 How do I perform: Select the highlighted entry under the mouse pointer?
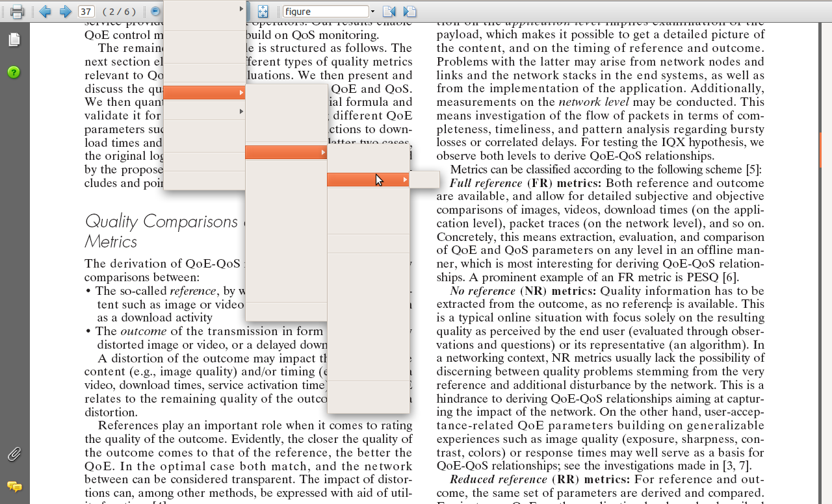[x=368, y=179]
